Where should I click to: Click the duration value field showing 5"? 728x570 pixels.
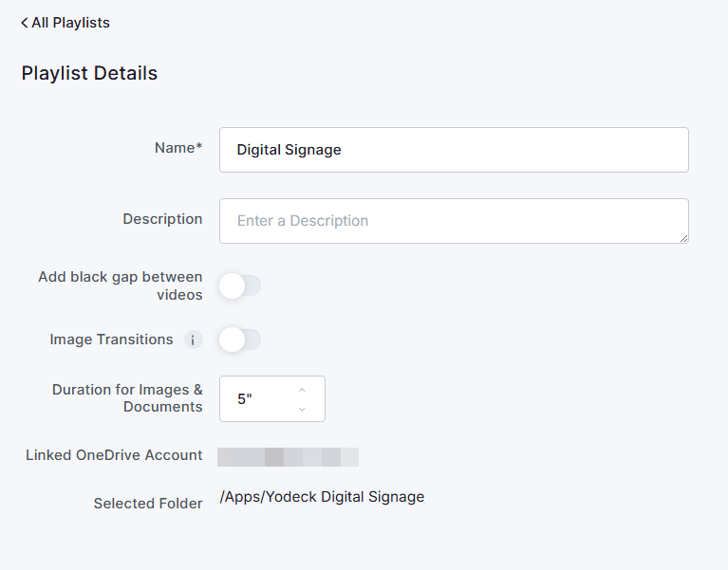tap(272, 399)
